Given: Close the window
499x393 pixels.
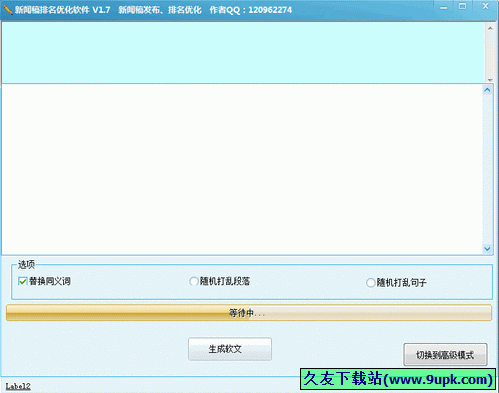Looking at the screenshot, I should click(485, 6).
